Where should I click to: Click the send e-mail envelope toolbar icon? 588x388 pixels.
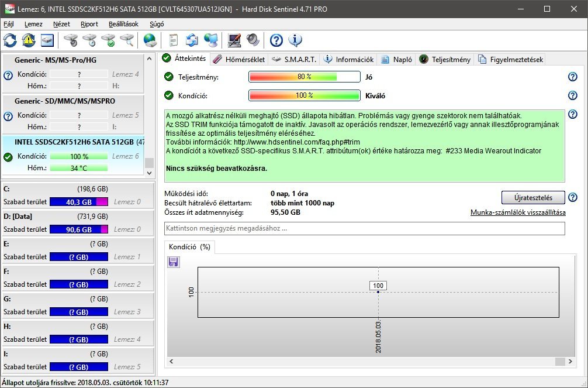point(192,40)
